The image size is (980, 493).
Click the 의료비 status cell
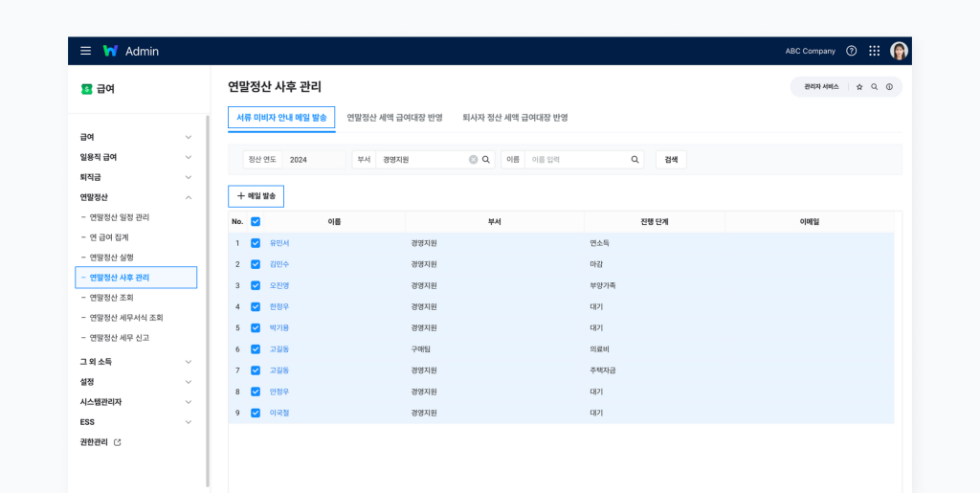pyautogui.click(x=599, y=349)
